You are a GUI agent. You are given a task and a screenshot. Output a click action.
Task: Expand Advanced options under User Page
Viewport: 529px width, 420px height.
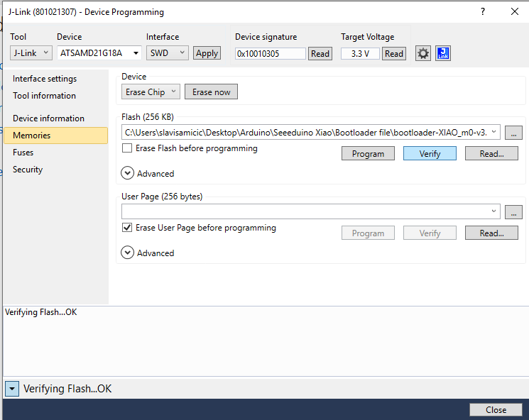pyautogui.click(x=128, y=253)
